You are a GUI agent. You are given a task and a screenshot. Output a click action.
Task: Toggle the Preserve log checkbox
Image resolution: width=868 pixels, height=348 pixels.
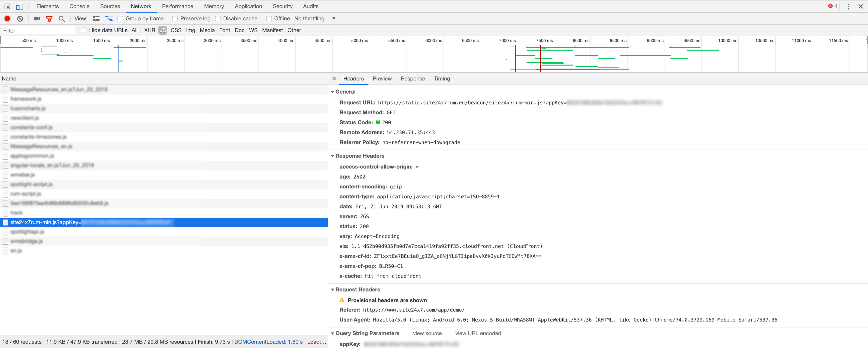pos(175,18)
